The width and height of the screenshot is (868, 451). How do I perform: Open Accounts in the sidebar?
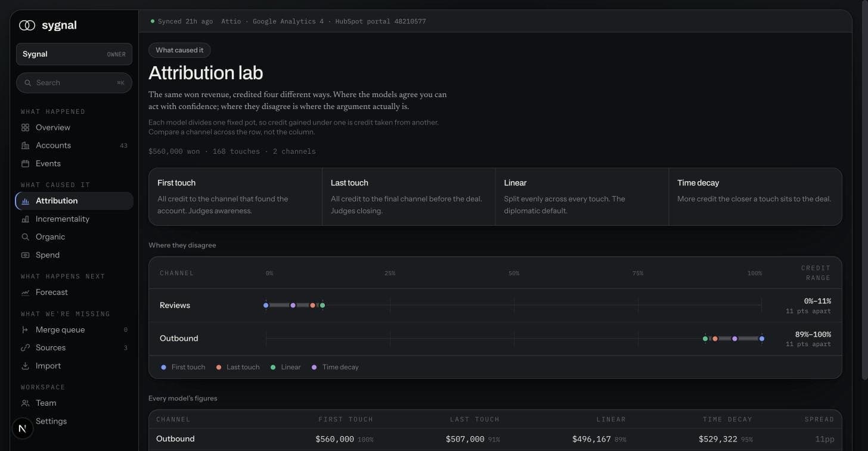74,145
